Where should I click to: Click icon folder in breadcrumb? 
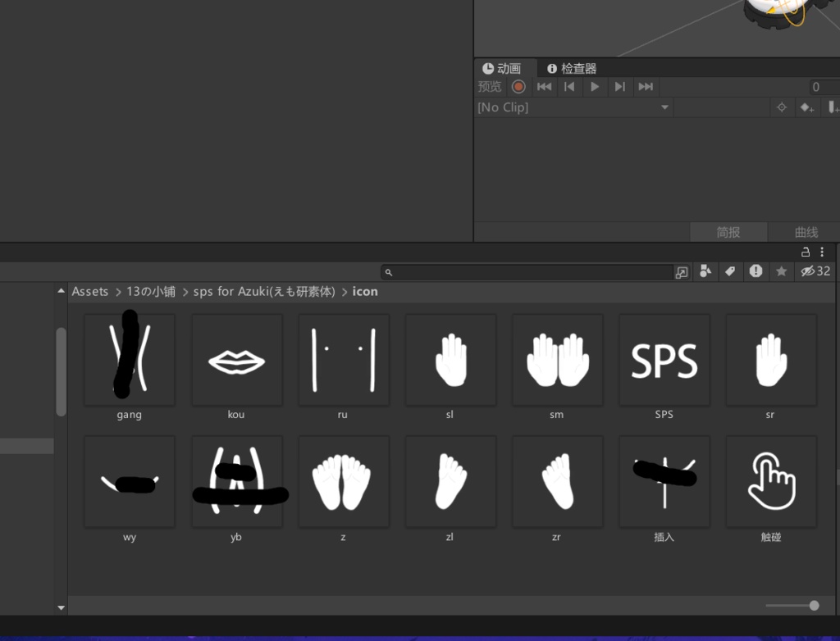365,291
